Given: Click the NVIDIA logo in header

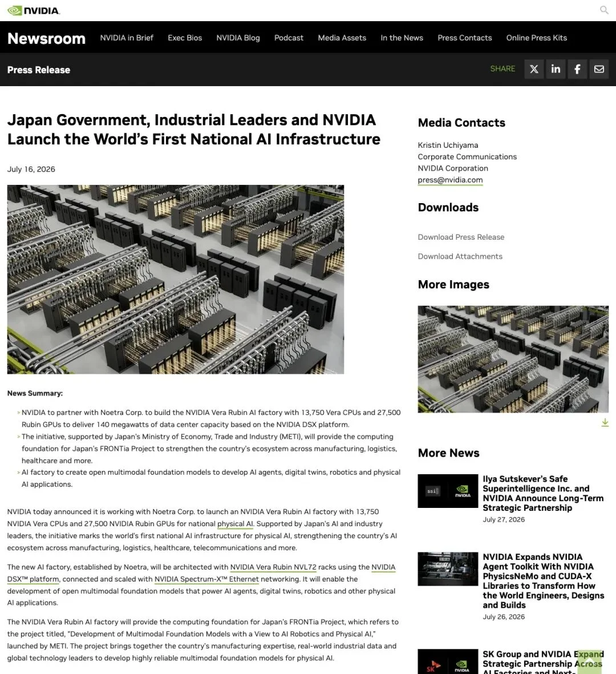Looking at the screenshot, I should tap(34, 10).
